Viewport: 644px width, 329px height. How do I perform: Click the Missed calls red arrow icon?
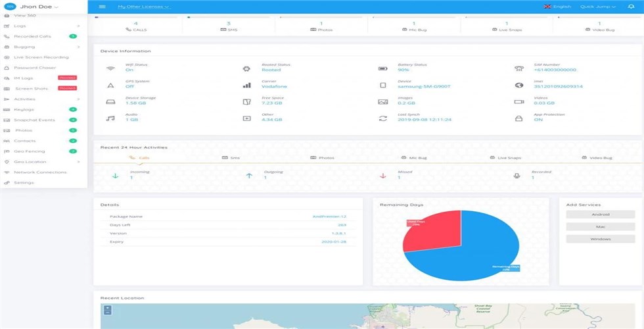[x=383, y=176]
